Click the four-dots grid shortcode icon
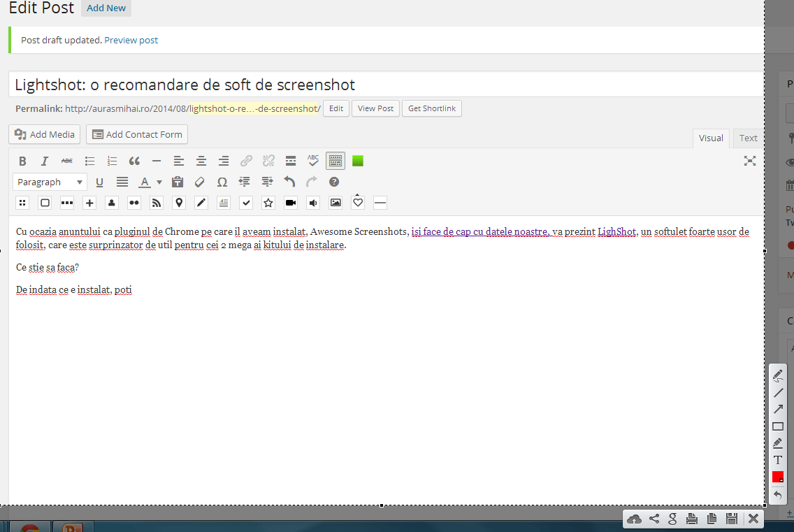794x532 pixels. pyautogui.click(x=22, y=203)
